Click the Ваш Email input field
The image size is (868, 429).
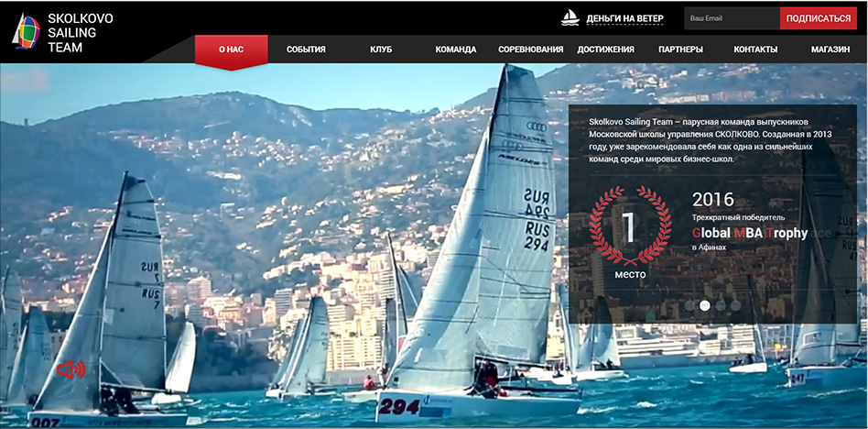tap(732, 18)
